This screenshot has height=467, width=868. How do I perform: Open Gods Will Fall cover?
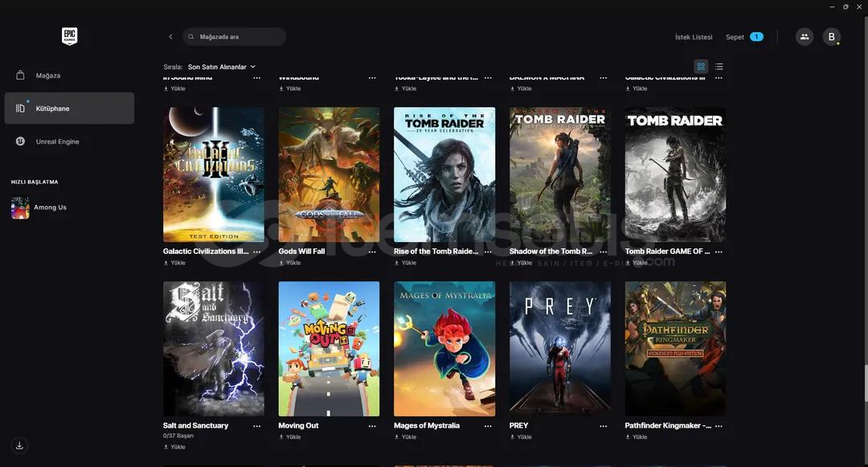click(x=329, y=174)
